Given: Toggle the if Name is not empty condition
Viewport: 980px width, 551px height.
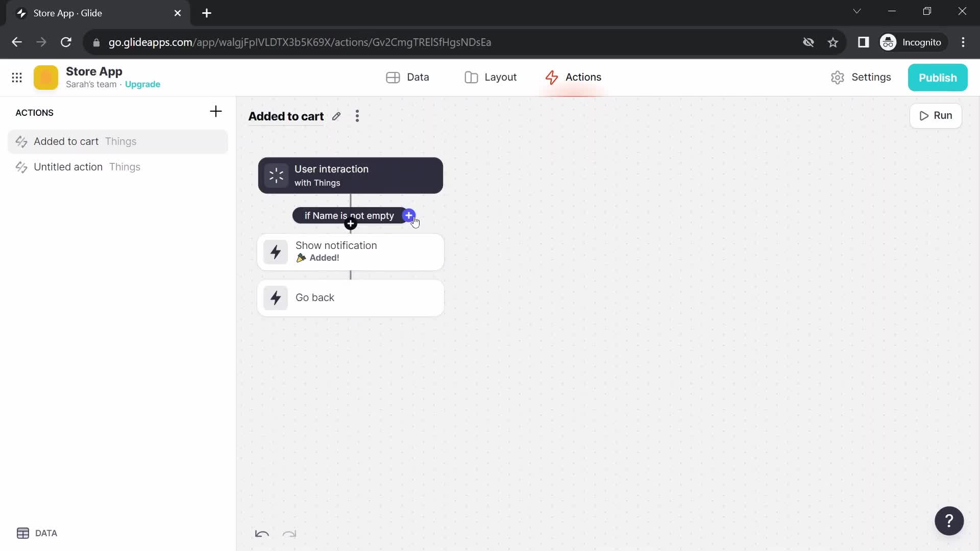Looking at the screenshot, I should 349,215.
